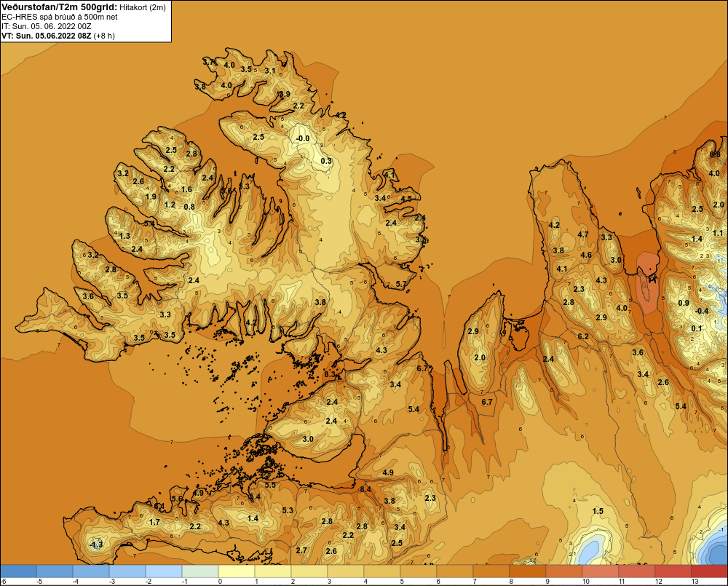
Task: Pick the legend swatch between 4 and 5
Action: 382,571
